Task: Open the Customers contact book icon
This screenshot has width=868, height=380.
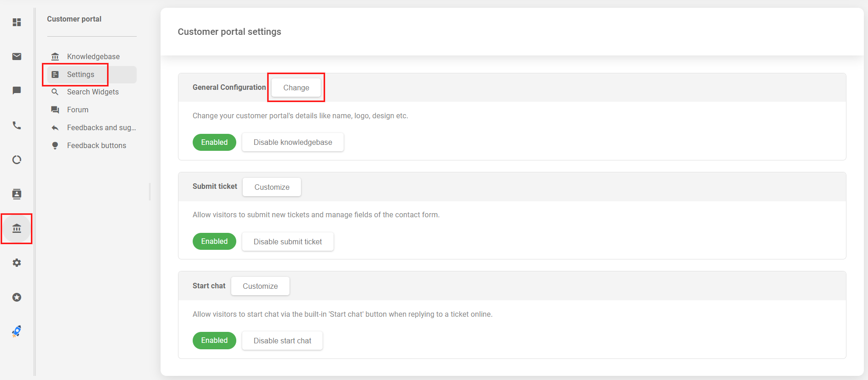Action: coord(17,194)
